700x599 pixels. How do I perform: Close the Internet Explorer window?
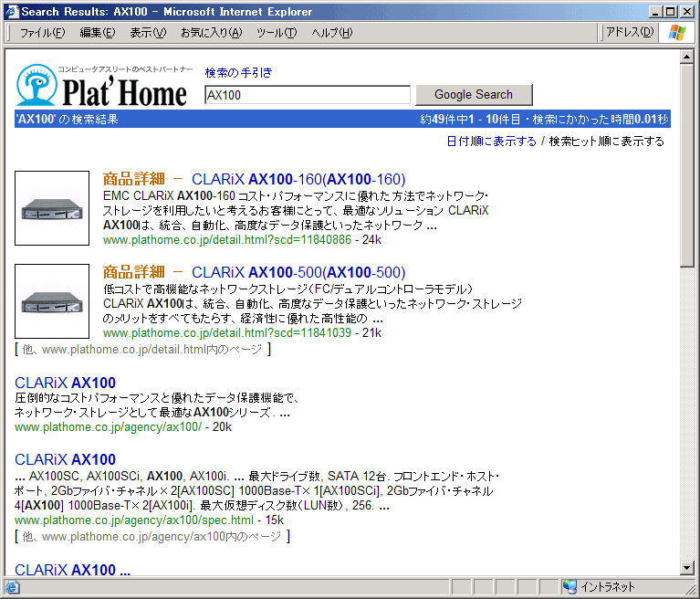(x=687, y=12)
